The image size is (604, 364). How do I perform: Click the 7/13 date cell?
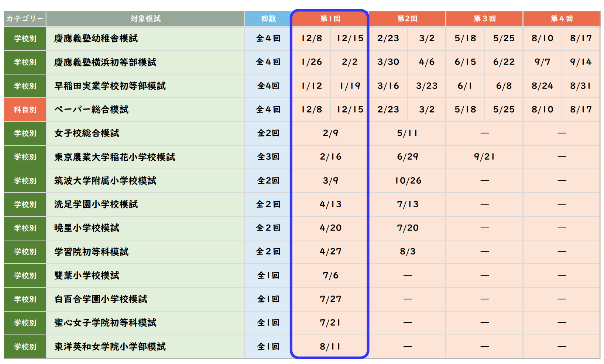(x=407, y=204)
